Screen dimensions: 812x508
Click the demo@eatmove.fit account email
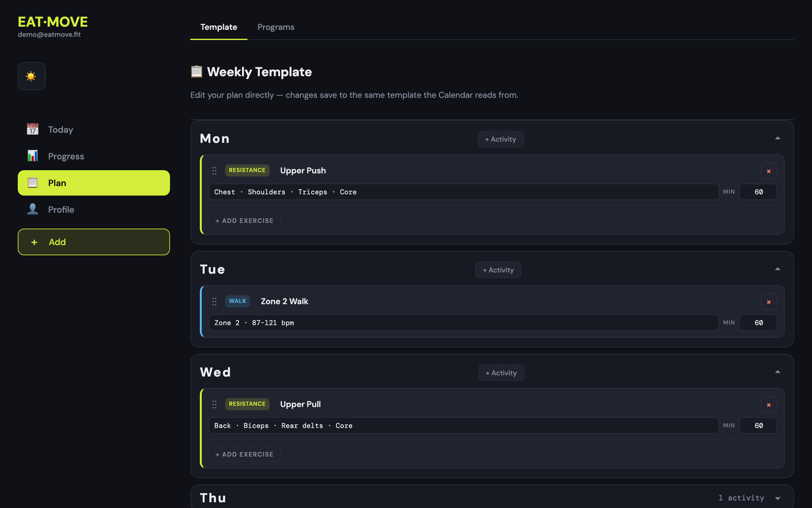49,35
